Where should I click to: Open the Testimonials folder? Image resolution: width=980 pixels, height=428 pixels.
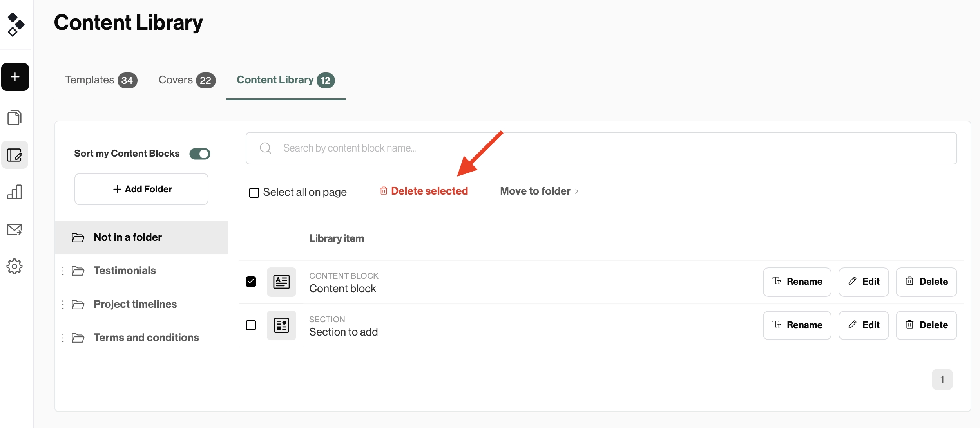tap(124, 270)
